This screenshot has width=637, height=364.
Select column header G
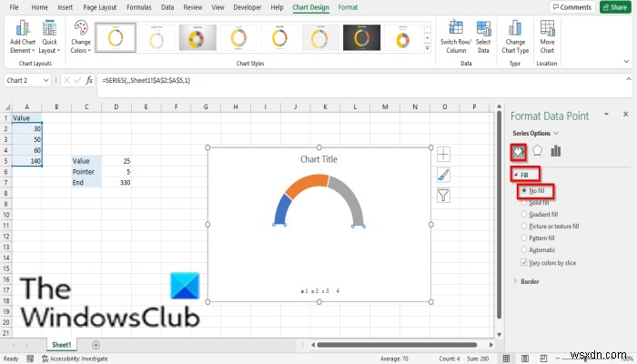(206, 106)
